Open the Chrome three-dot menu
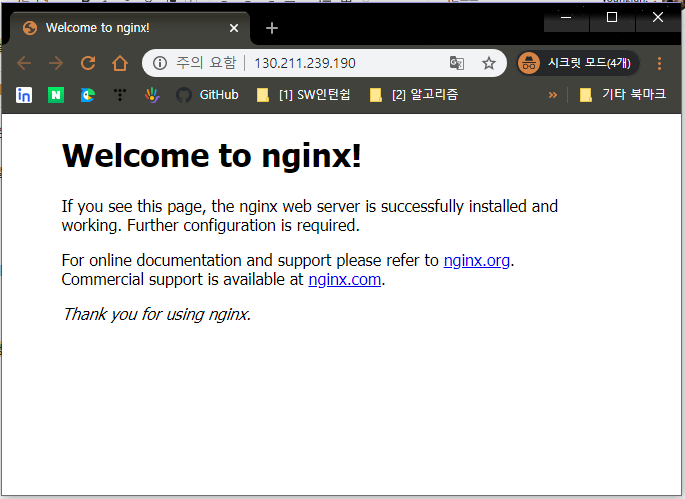The width and height of the screenshot is (685, 499). pyautogui.click(x=659, y=63)
